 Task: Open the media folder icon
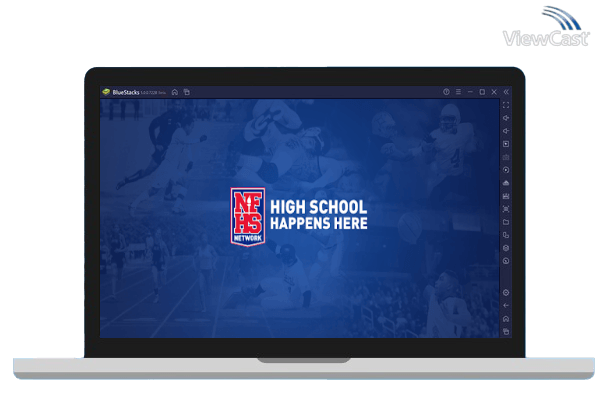tap(506, 222)
